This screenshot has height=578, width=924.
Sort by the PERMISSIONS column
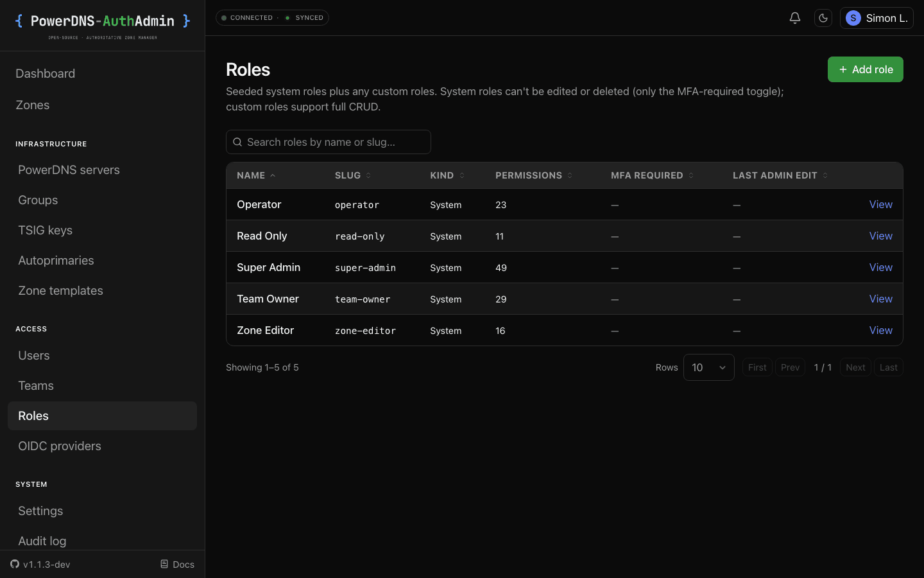click(x=534, y=175)
